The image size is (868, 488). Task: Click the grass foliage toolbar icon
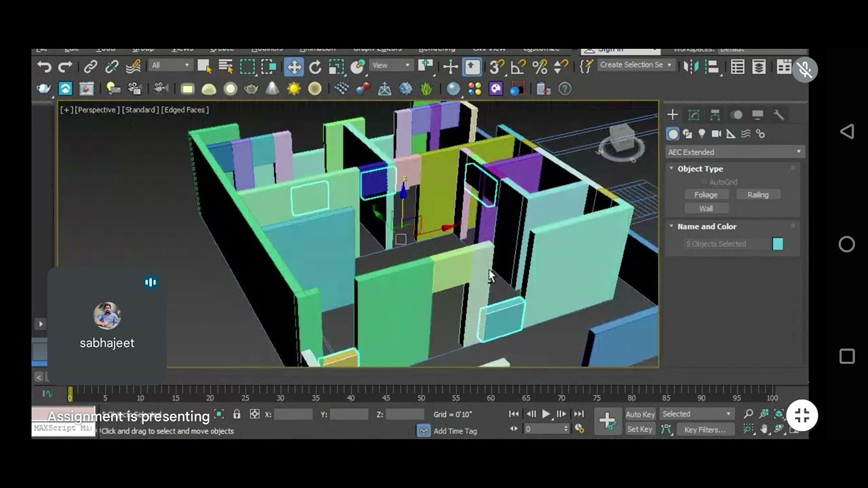427,89
